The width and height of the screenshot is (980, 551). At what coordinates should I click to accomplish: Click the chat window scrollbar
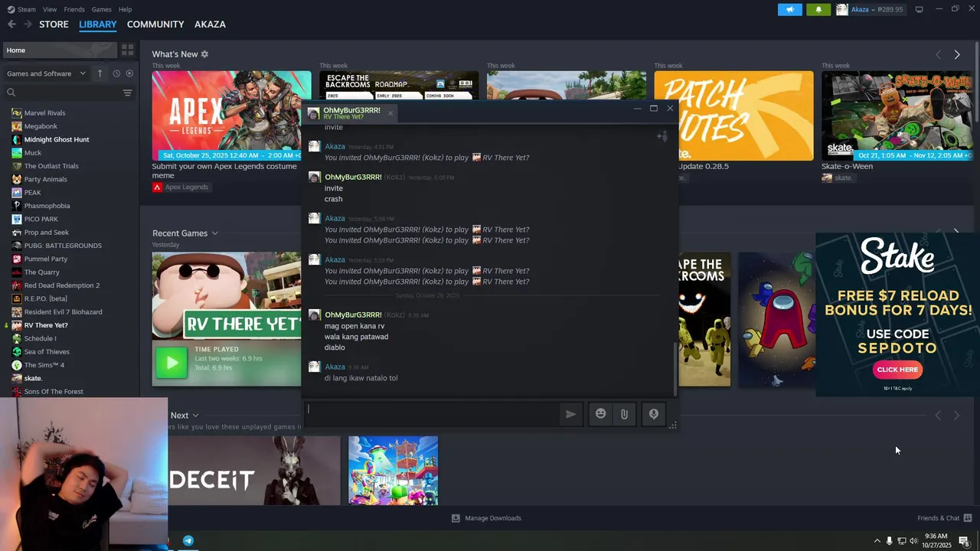point(675,367)
